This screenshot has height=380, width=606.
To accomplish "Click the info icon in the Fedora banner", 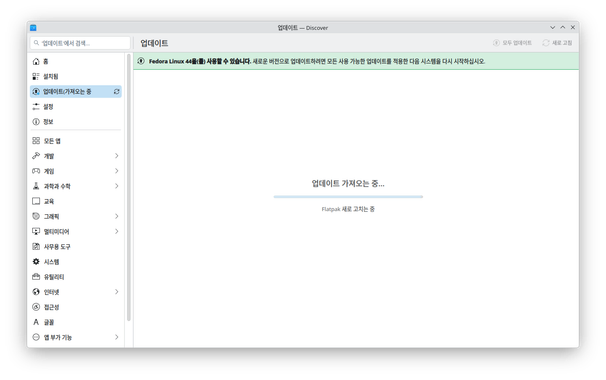I will (141, 61).
